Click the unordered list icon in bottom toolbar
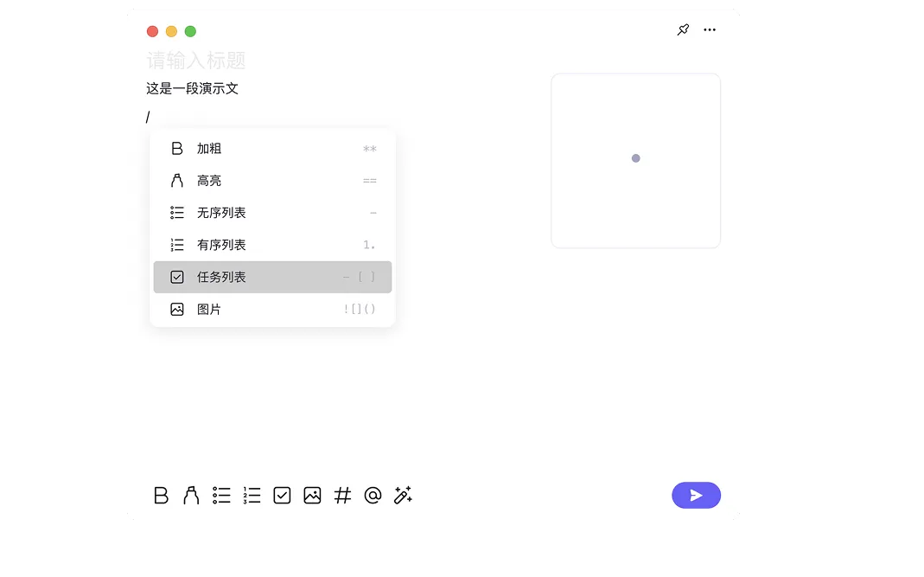The image size is (924, 577). (221, 495)
